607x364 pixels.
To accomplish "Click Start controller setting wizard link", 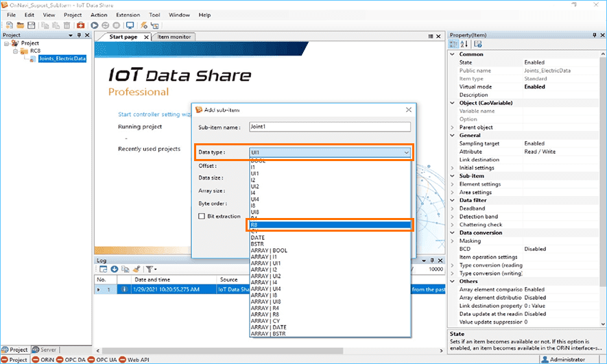I will coord(154,114).
